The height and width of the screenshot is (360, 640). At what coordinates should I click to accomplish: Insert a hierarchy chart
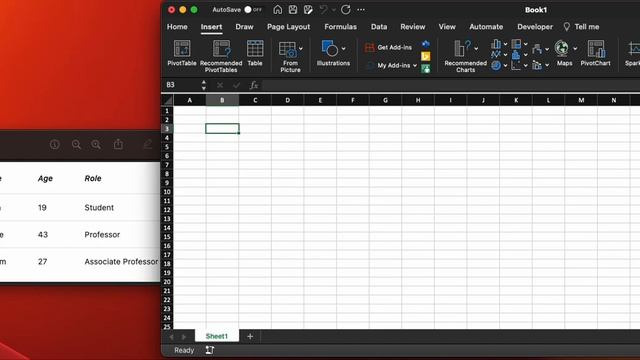[x=516, y=44]
